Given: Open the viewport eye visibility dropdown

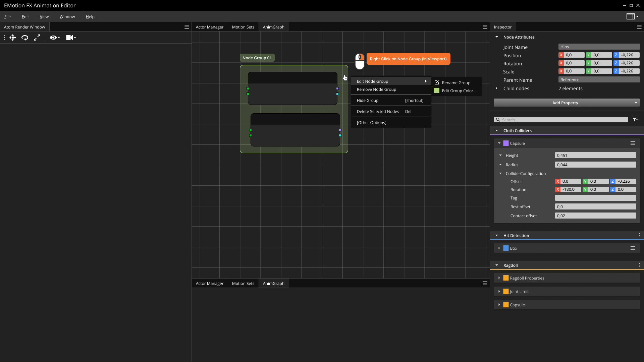Looking at the screenshot, I should (55, 38).
